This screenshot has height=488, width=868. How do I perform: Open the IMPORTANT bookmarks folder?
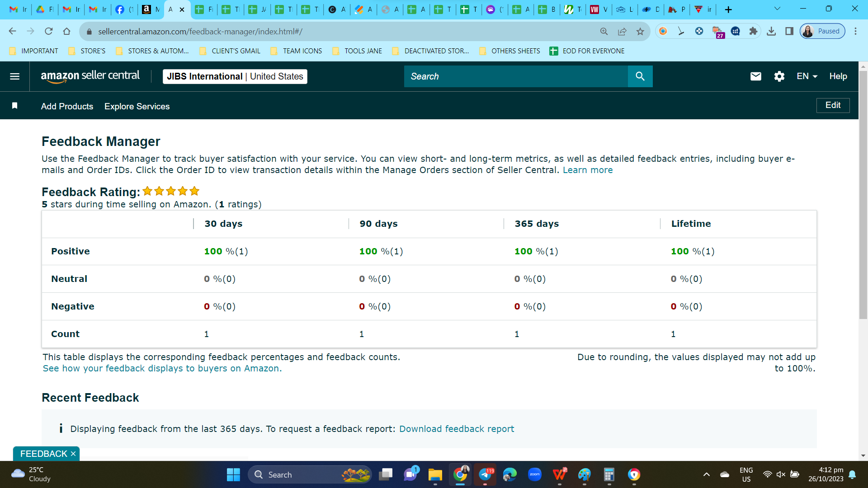pos(34,51)
